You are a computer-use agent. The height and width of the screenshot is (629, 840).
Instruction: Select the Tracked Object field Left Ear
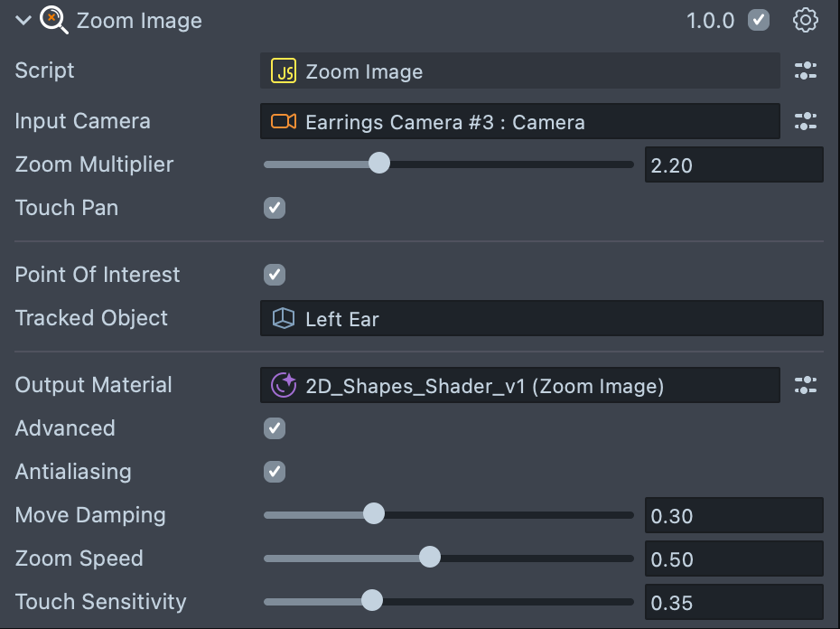click(542, 318)
